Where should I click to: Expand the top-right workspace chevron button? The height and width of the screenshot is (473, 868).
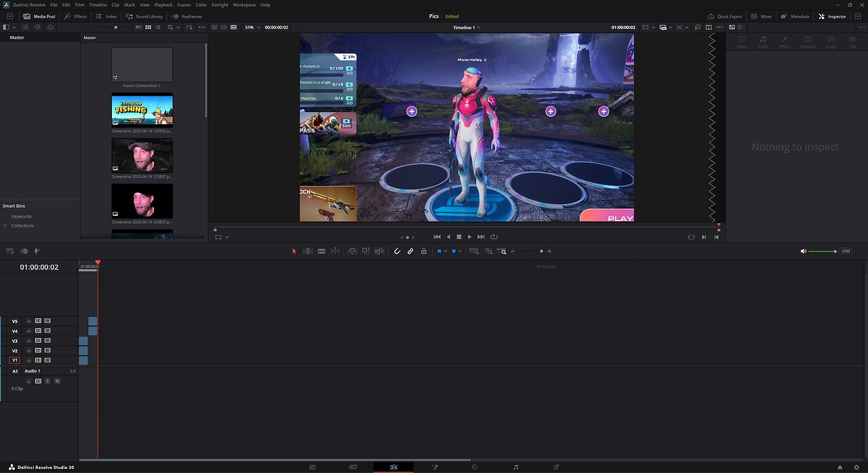858,16
